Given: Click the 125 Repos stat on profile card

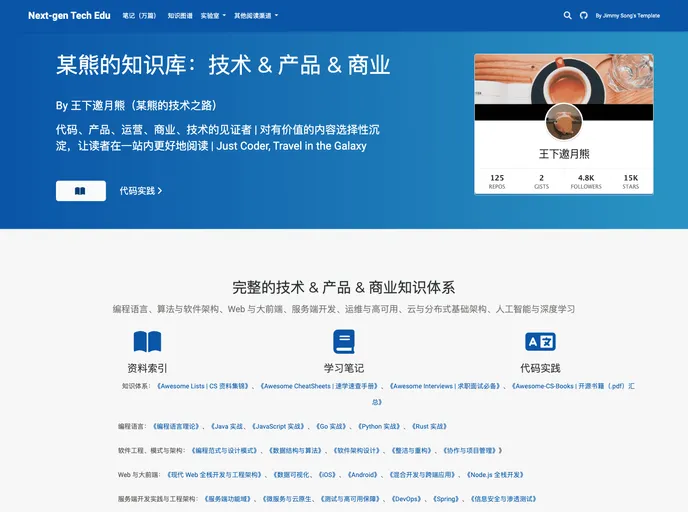Looking at the screenshot, I should 497,181.
